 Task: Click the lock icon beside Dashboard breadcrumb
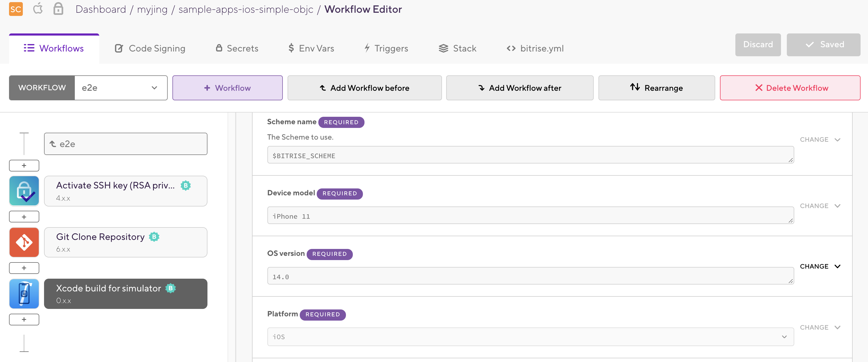[58, 9]
